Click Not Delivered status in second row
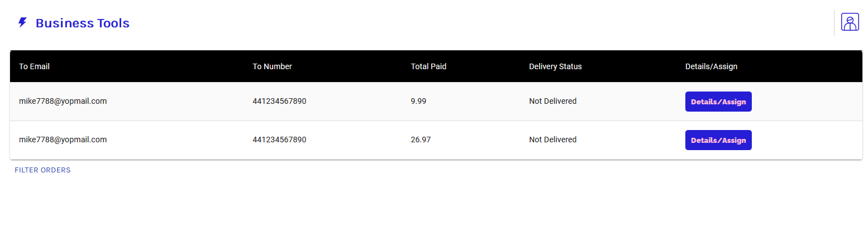This screenshot has height=226, width=868. pos(552,140)
